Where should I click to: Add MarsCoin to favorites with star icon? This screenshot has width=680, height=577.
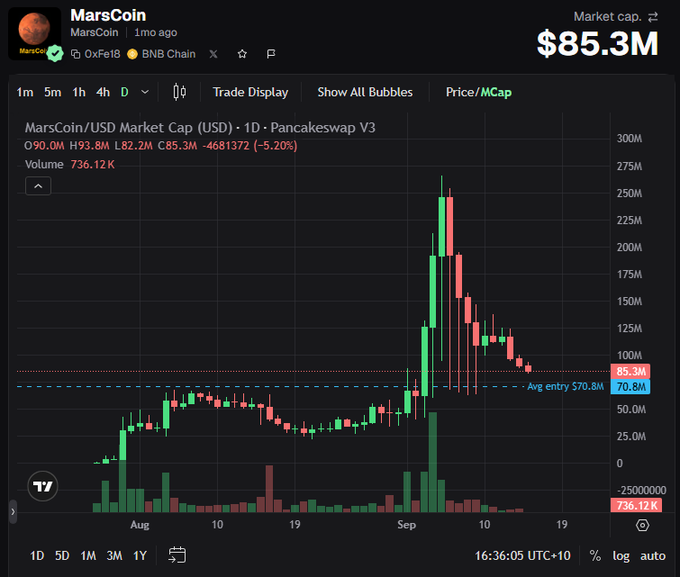[242, 54]
